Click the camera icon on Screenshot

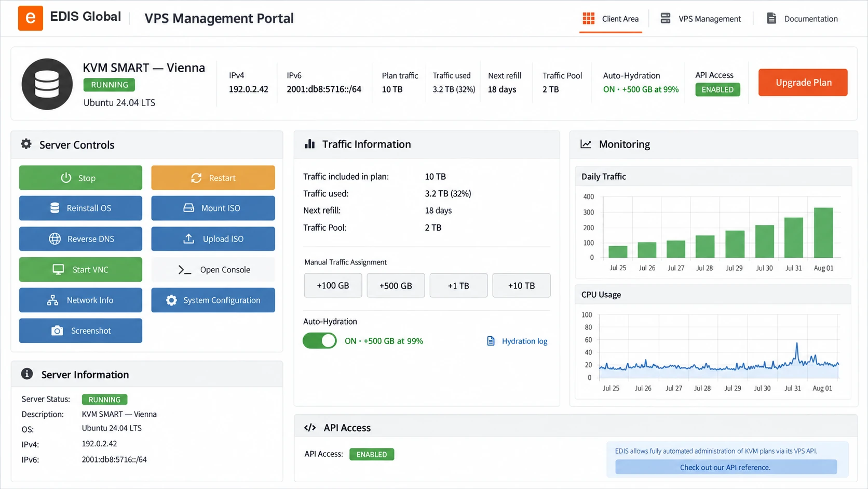57,331
